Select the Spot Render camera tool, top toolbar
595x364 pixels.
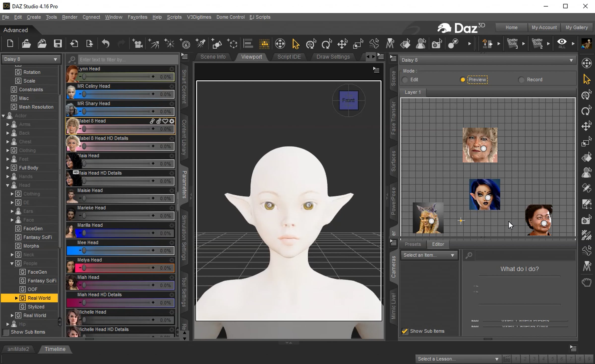pyautogui.click(x=437, y=44)
